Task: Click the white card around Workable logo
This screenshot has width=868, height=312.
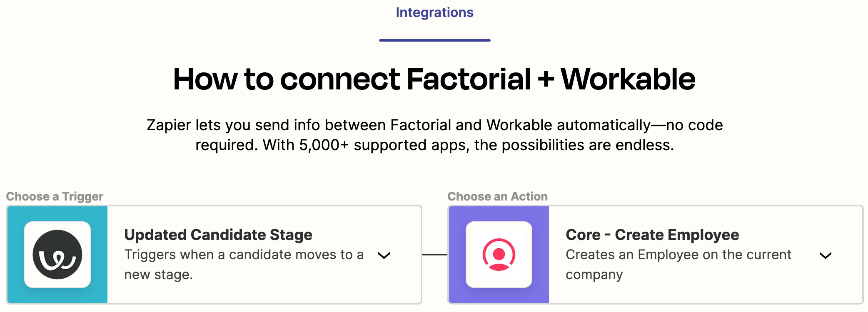Action: (x=57, y=255)
